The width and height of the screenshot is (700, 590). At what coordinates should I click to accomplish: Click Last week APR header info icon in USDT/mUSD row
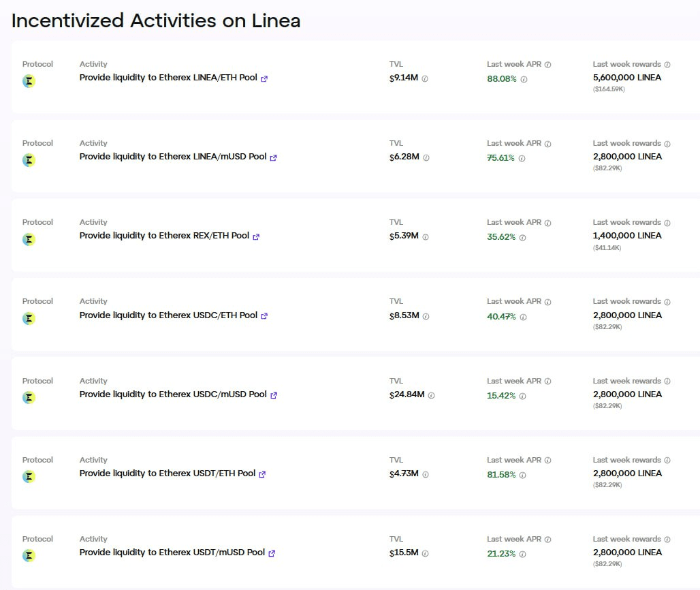pyautogui.click(x=547, y=540)
